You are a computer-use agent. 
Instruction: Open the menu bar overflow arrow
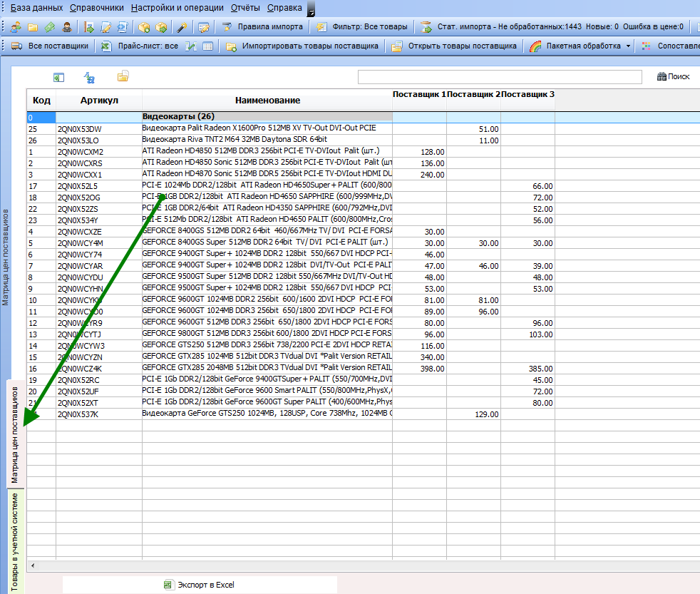coord(312,9)
